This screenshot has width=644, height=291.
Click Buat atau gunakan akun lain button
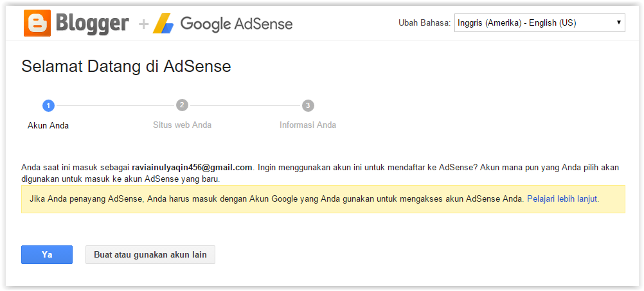pyautogui.click(x=150, y=254)
